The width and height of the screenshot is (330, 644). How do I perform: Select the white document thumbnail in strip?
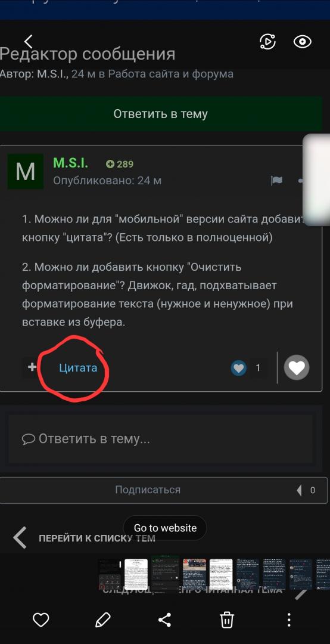[136, 574]
